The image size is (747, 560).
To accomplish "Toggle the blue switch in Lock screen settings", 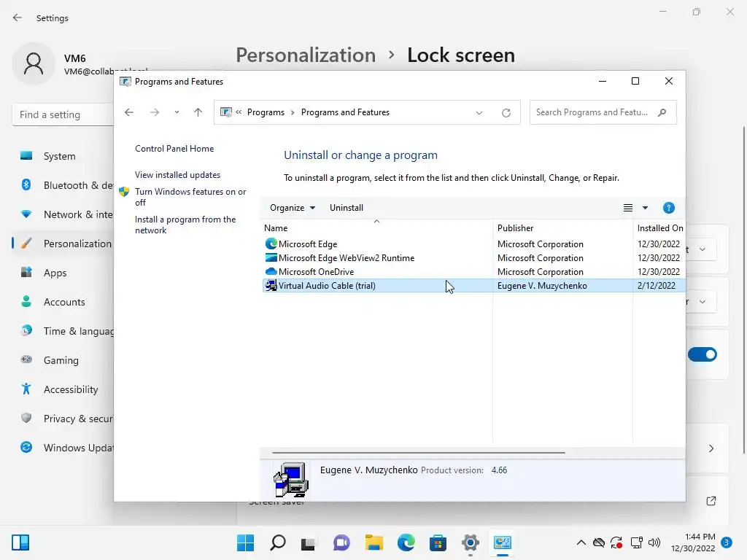I will coord(703,354).
